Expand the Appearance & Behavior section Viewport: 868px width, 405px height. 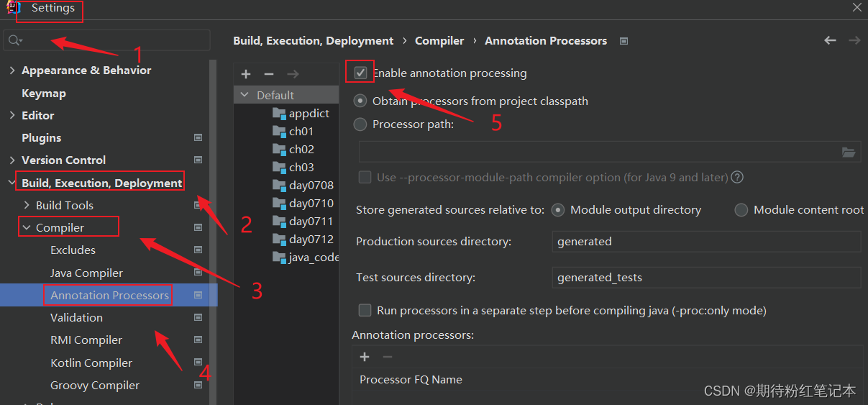point(12,70)
